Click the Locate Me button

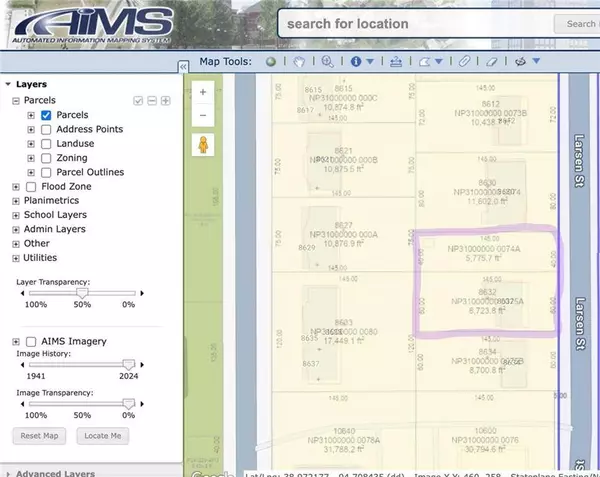[x=102, y=436]
